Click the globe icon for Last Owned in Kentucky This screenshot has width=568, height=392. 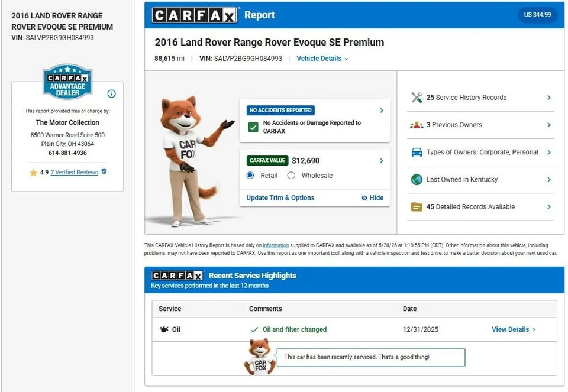tap(417, 180)
